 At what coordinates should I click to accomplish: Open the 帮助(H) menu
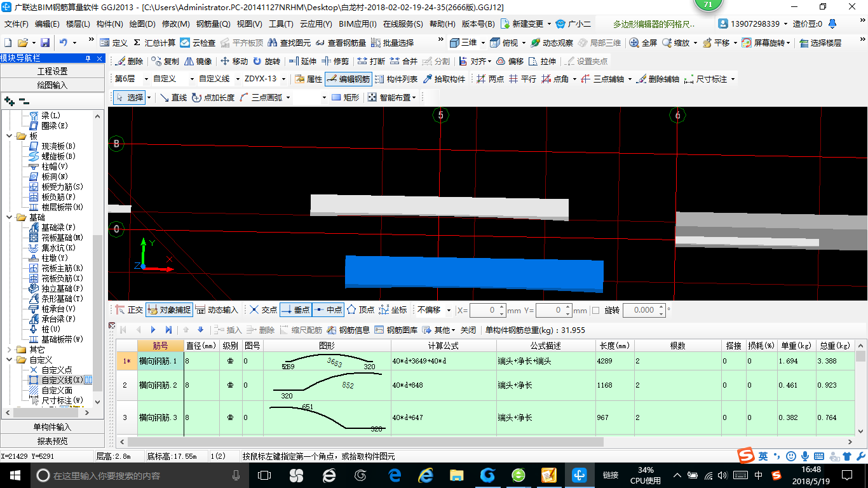pyautogui.click(x=442, y=24)
